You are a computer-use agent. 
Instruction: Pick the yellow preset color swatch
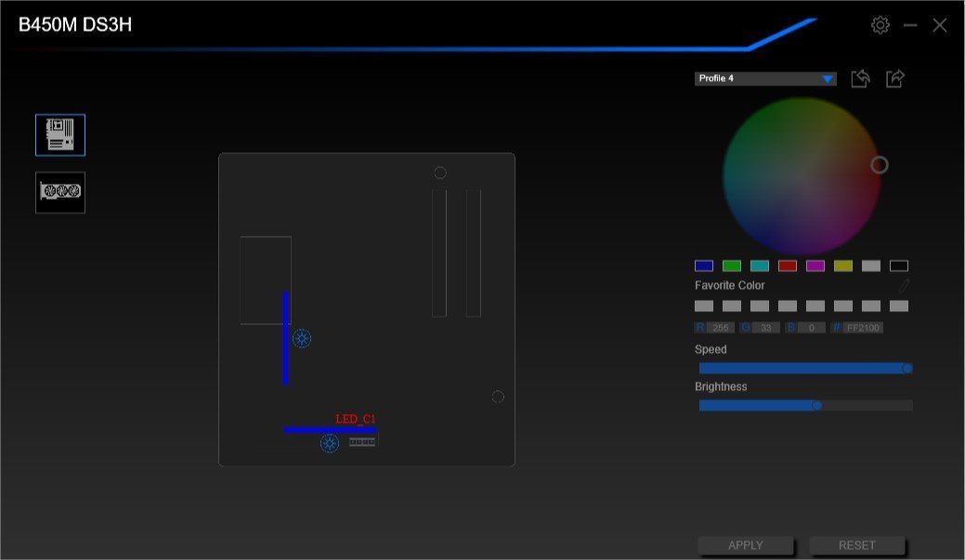843,266
